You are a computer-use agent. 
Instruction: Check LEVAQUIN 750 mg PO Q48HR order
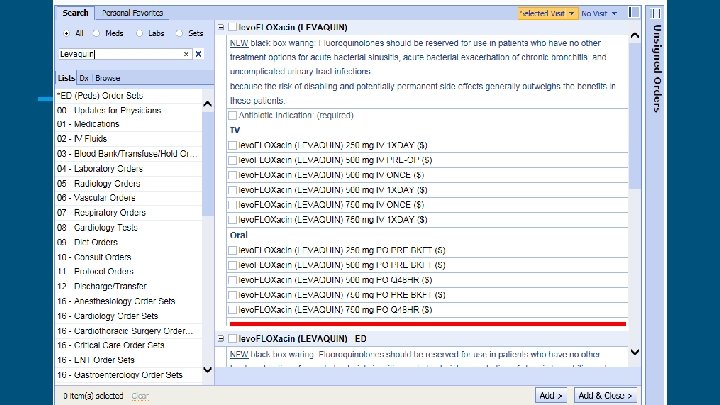click(x=233, y=309)
